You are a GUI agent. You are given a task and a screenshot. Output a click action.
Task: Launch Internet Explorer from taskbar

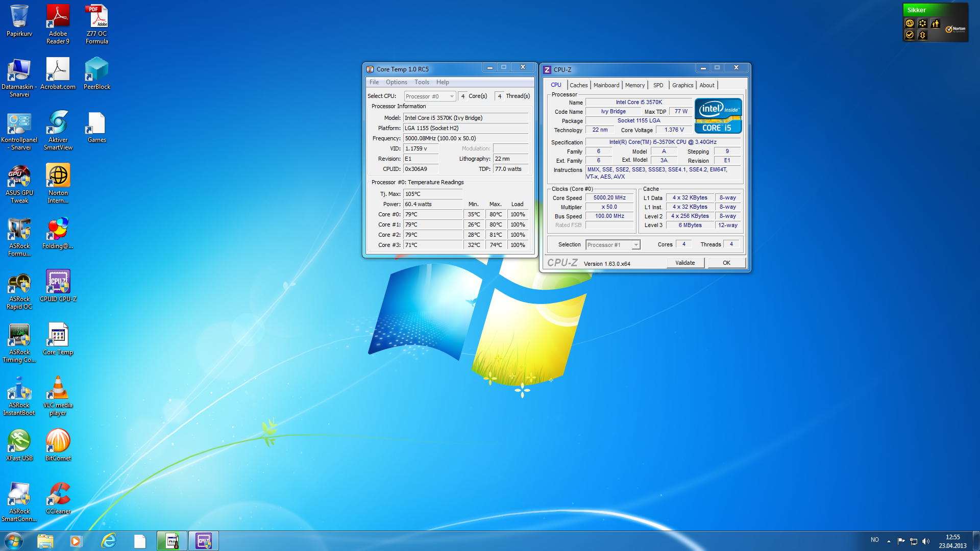[x=108, y=541]
